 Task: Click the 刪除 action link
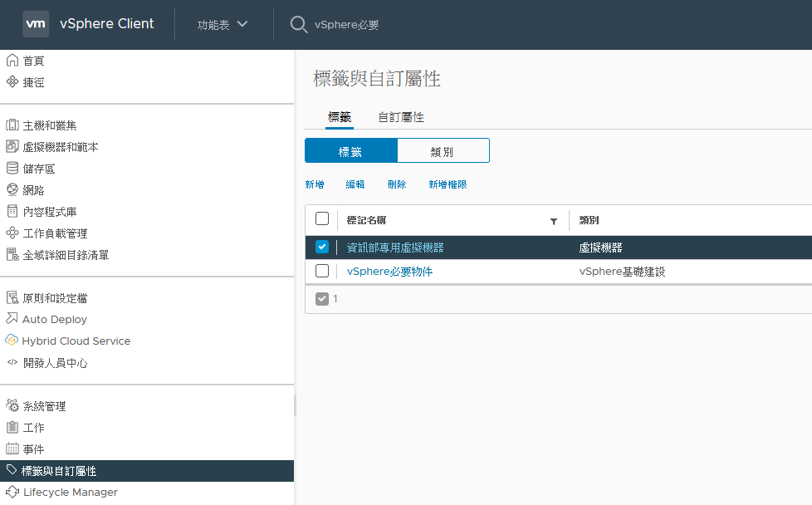coord(397,184)
